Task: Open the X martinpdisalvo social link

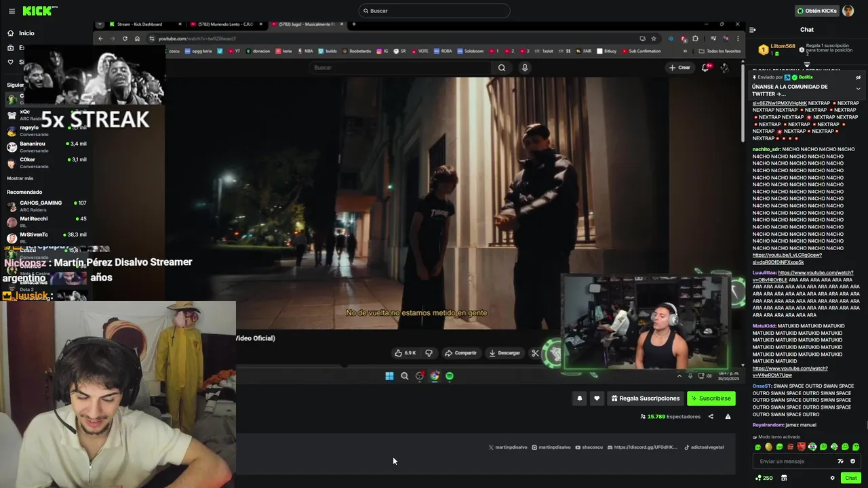Action: [507, 447]
